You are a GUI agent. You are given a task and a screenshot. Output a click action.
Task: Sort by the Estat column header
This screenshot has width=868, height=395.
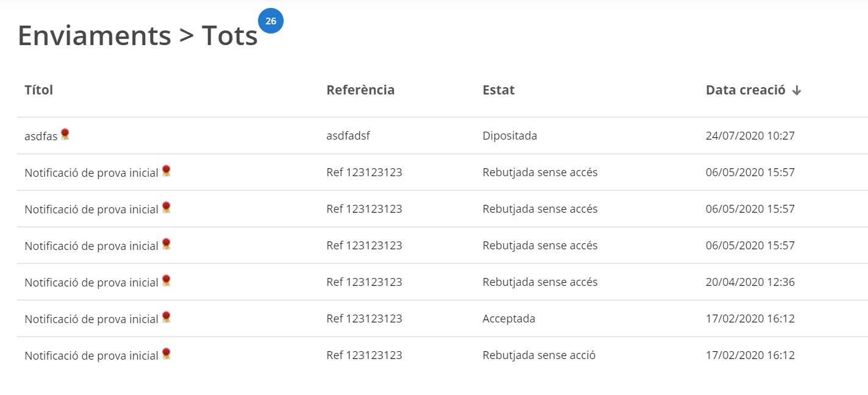coord(498,90)
